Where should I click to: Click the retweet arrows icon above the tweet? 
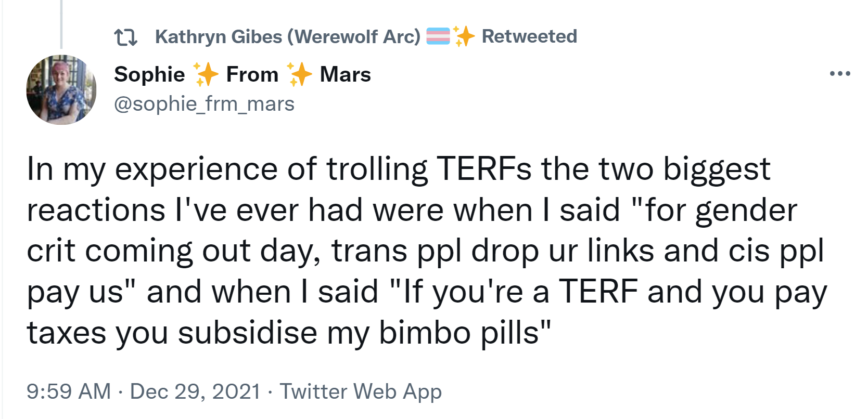[125, 37]
